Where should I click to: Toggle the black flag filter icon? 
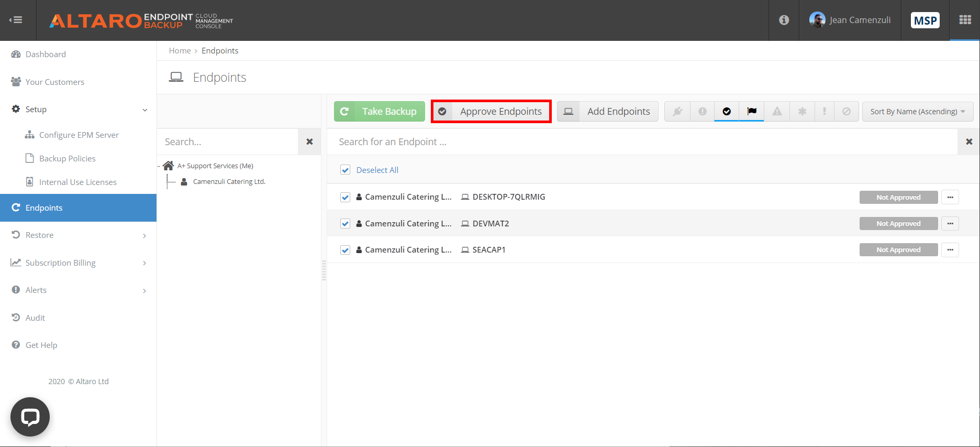752,111
